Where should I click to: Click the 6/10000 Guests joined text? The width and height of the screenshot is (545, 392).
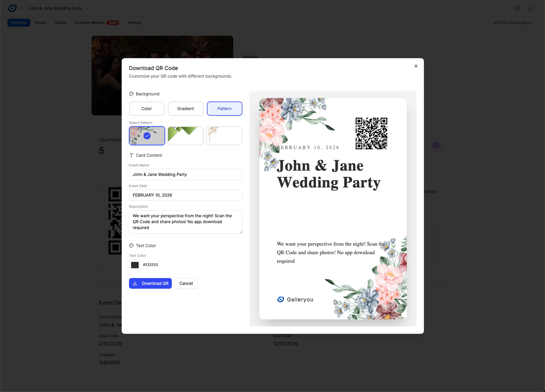[x=512, y=23]
